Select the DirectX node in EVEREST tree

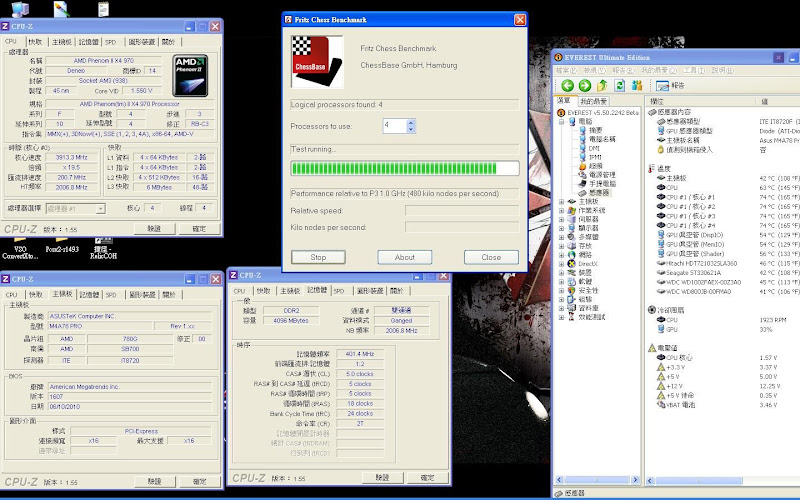(x=587, y=264)
